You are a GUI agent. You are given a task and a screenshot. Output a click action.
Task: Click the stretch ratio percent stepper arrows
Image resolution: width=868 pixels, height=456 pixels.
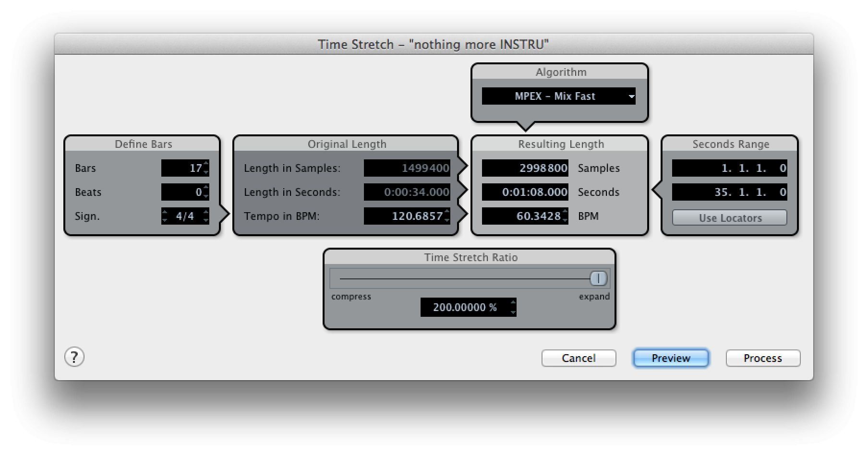(x=513, y=307)
